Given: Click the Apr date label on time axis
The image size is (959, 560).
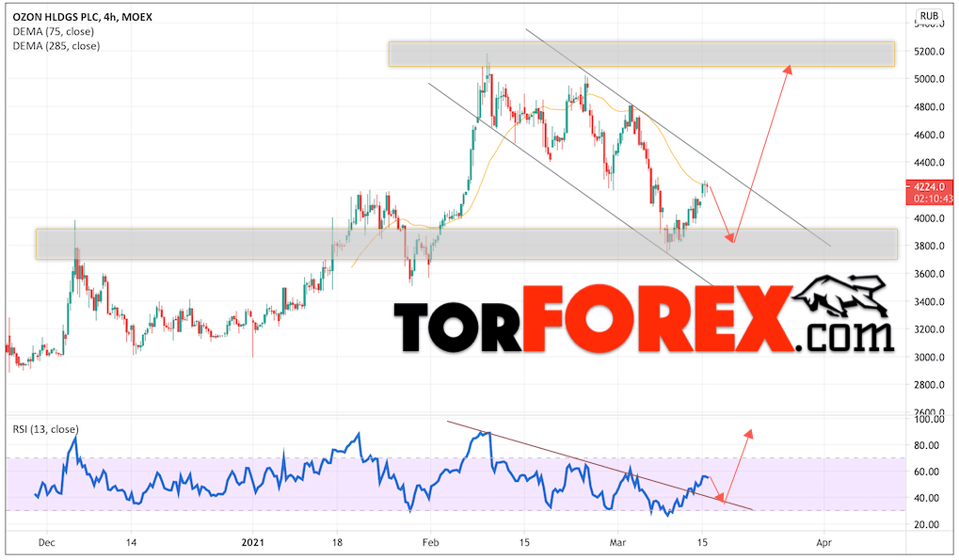Looking at the screenshot, I should point(823,542).
